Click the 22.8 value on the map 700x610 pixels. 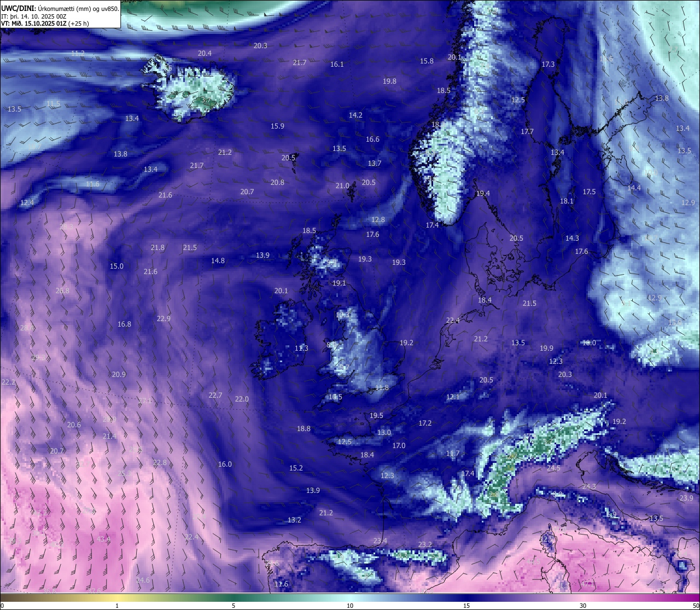160,463
